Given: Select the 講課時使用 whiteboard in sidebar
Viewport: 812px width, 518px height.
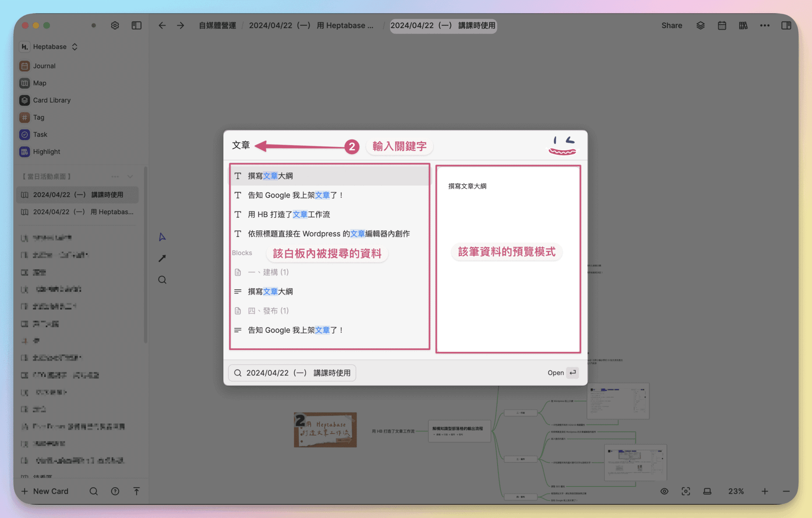Looking at the screenshot, I should (78, 194).
